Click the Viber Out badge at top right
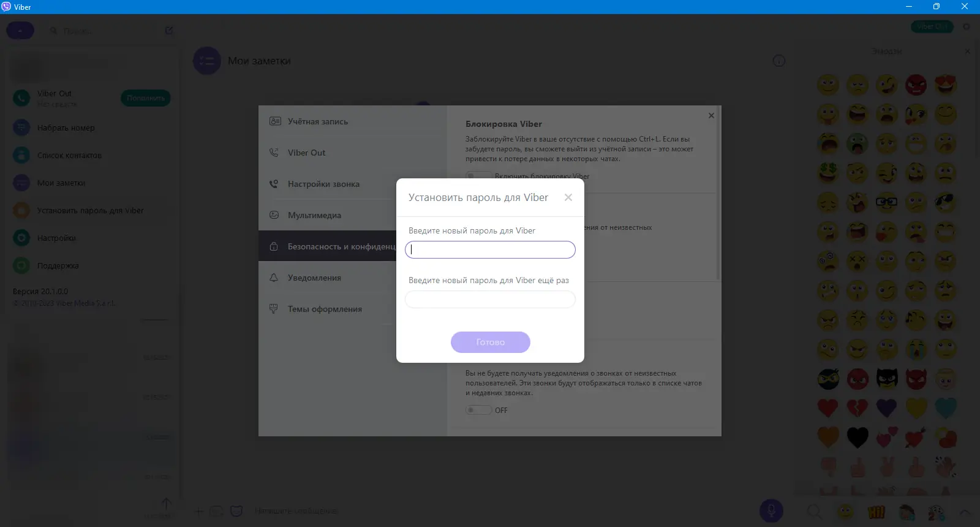 click(x=932, y=26)
